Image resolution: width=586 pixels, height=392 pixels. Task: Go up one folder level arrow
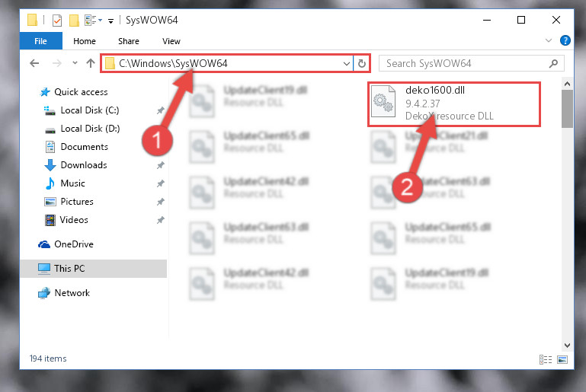click(x=91, y=63)
